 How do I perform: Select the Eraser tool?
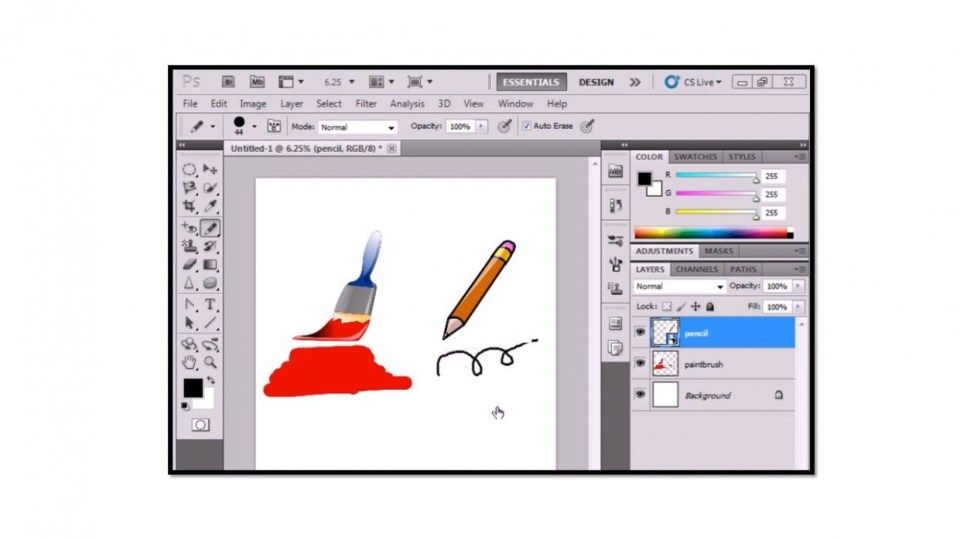[x=190, y=265]
